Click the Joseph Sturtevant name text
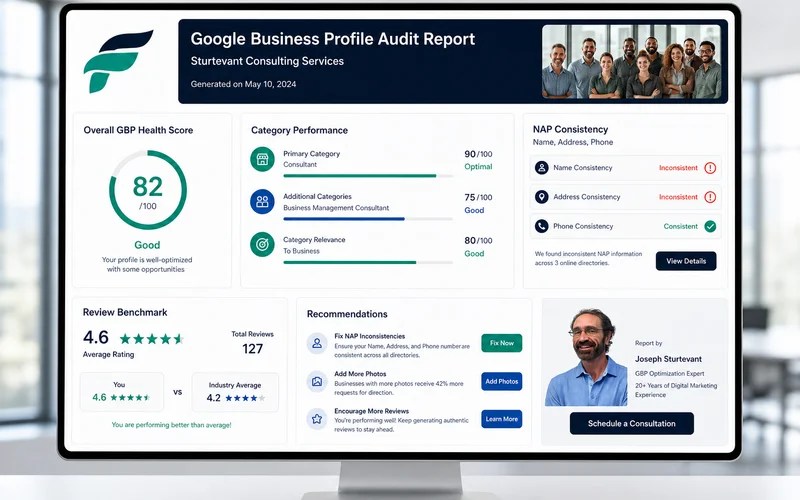 point(668,359)
